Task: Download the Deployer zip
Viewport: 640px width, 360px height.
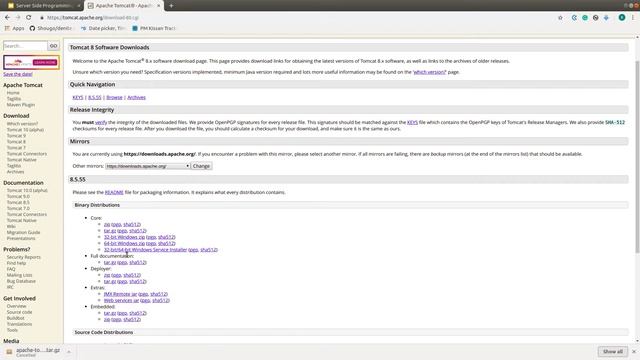Action: pyautogui.click(x=107, y=275)
